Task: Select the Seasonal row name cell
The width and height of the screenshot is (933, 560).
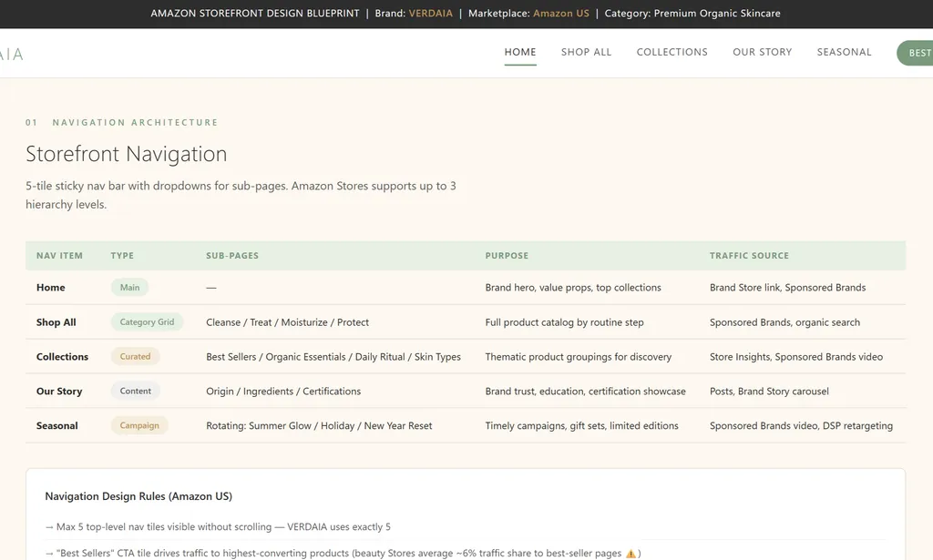Action: pos(57,425)
